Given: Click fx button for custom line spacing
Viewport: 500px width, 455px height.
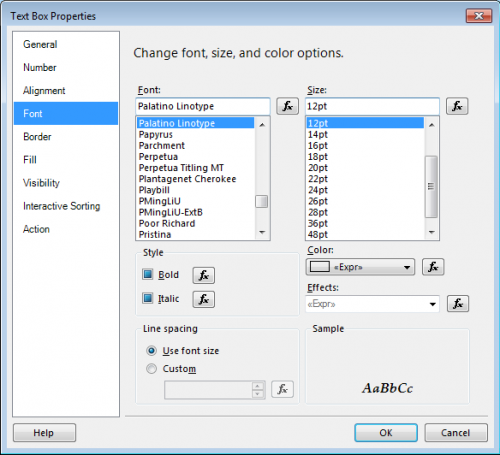Looking at the screenshot, I should click(282, 389).
